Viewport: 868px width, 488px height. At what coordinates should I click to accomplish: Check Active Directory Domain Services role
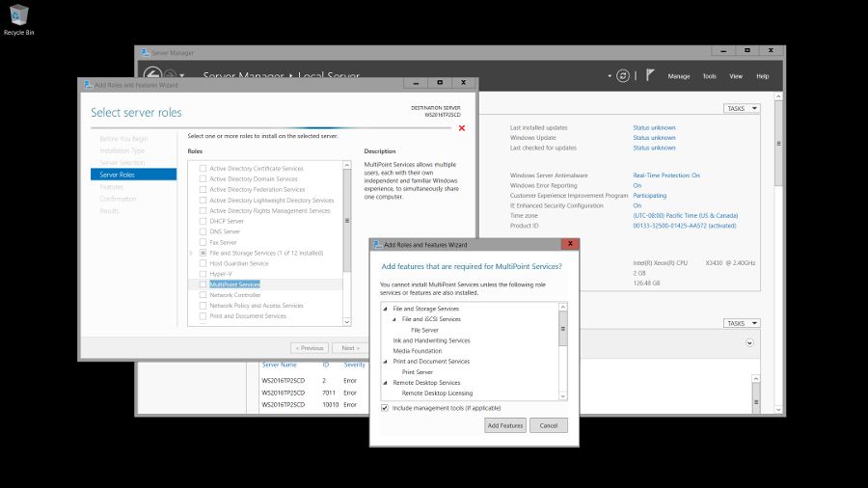[x=203, y=178]
